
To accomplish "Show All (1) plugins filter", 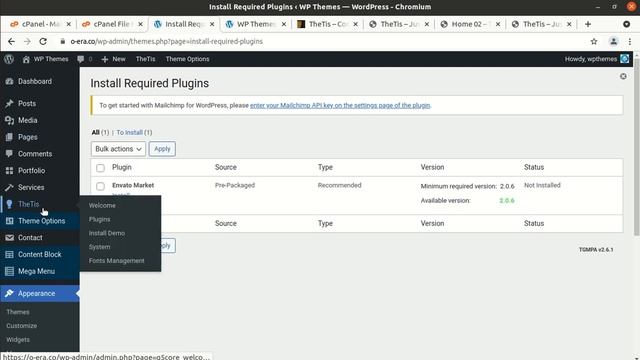I will coord(100,132).
